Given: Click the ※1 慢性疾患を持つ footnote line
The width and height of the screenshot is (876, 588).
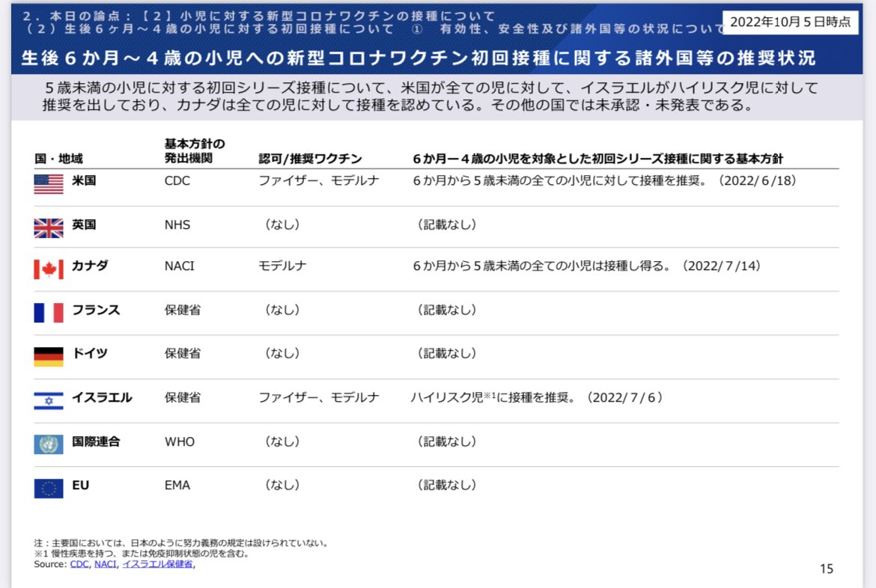Looking at the screenshot, I should tap(142, 554).
